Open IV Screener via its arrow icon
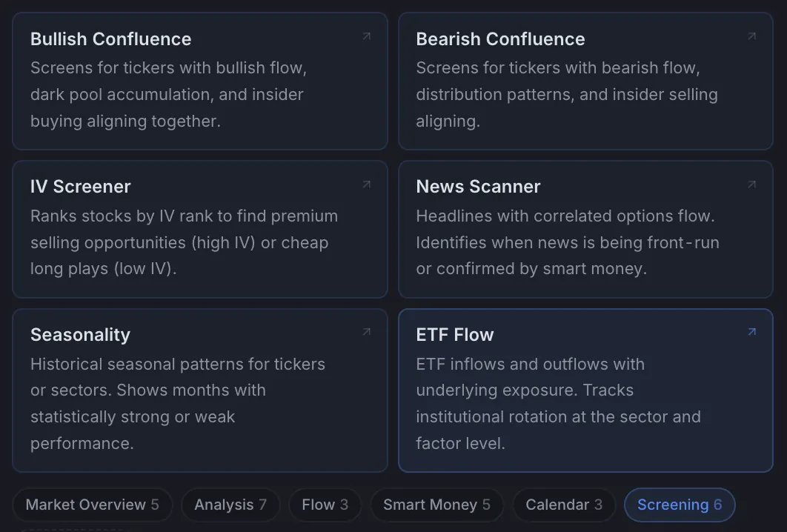Screen dimensions: 787x532 coord(367,184)
